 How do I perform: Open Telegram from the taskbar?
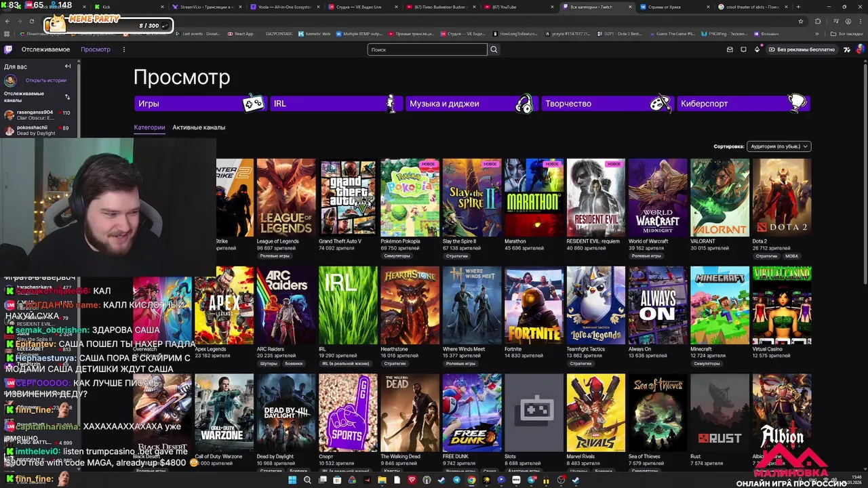pos(456,480)
